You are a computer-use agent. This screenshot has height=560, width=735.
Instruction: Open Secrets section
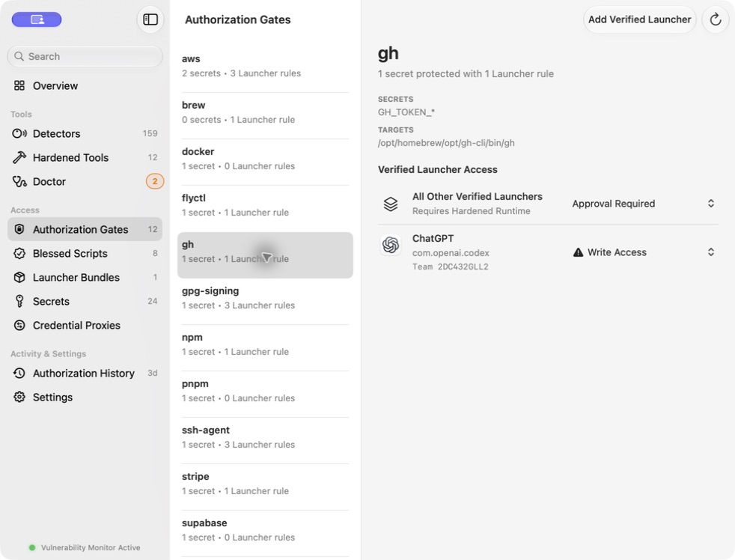(85, 301)
